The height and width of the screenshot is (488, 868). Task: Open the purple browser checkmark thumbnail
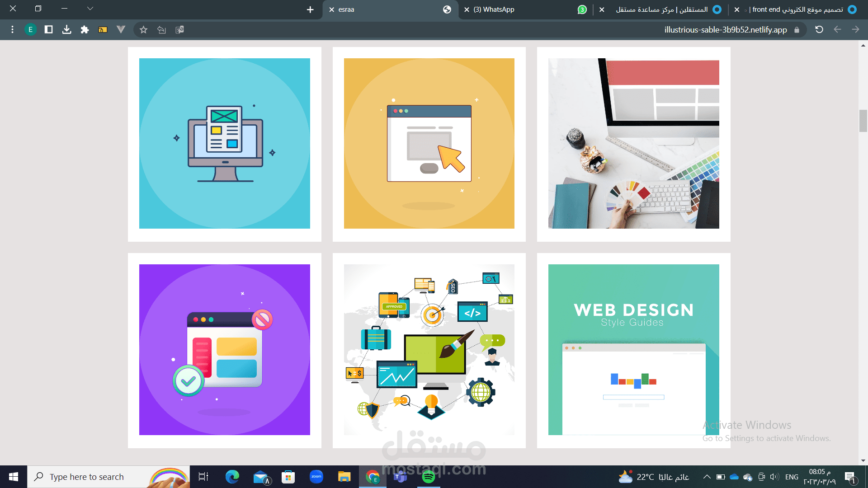[225, 350]
